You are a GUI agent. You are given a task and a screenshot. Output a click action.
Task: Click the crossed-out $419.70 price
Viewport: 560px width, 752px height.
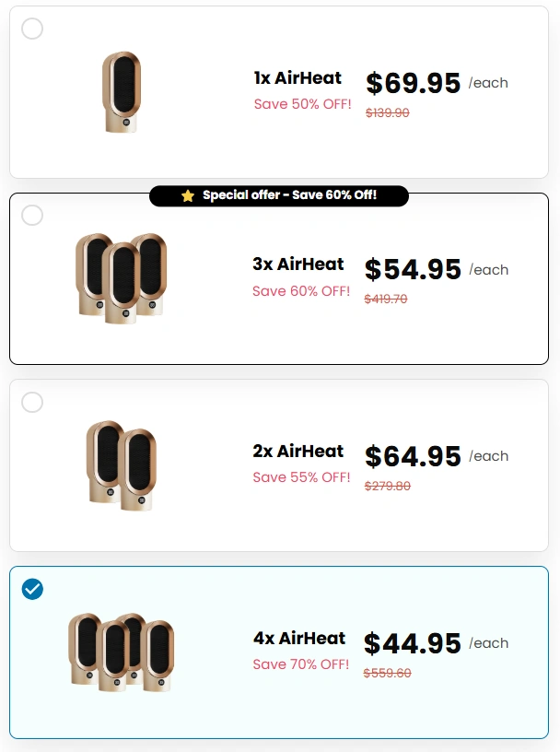tap(386, 299)
